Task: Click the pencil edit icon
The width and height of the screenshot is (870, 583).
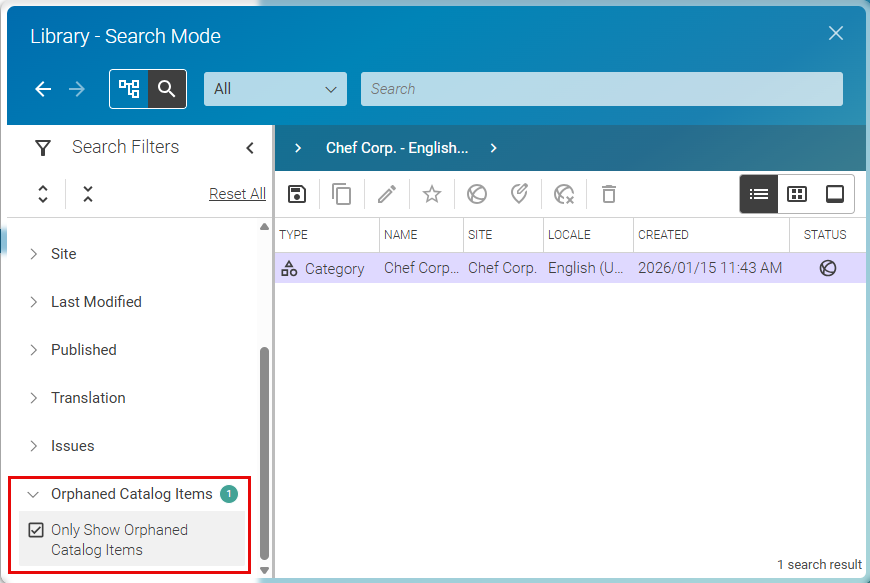Action: (x=387, y=194)
